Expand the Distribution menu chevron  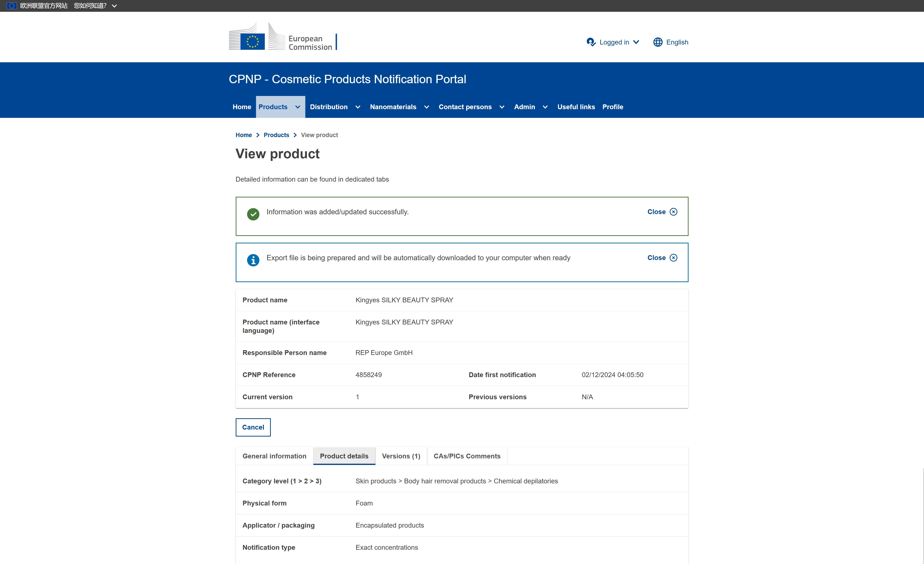[358, 107]
